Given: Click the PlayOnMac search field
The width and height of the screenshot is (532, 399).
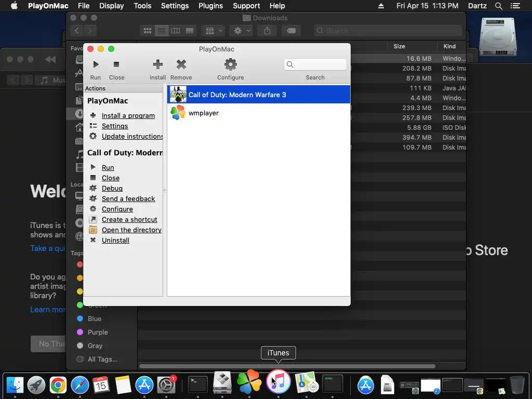Looking at the screenshot, I should pyautogui.click(x=315, y=64).
